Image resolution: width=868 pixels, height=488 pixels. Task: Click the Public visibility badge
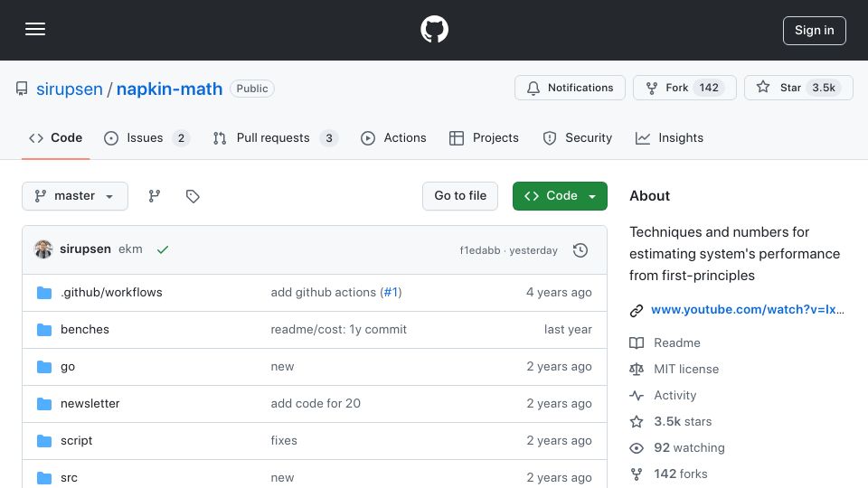(x=252, y=89)
